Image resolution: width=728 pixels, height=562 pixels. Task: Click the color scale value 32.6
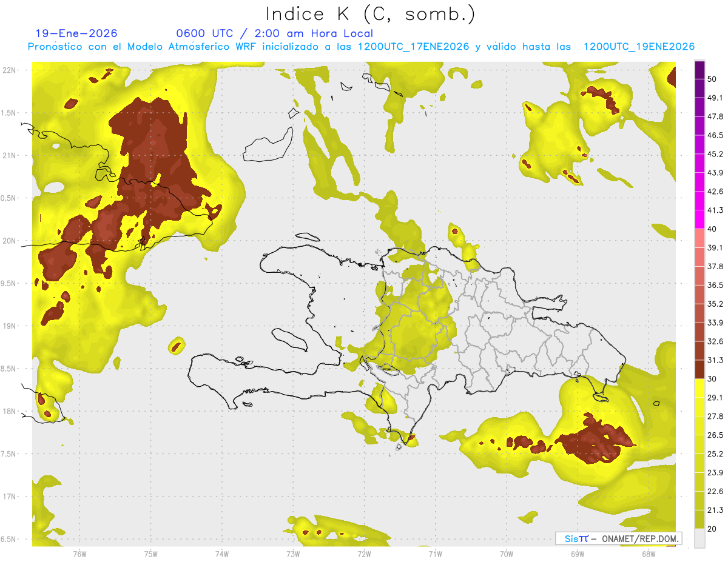[x=715, y=341]
